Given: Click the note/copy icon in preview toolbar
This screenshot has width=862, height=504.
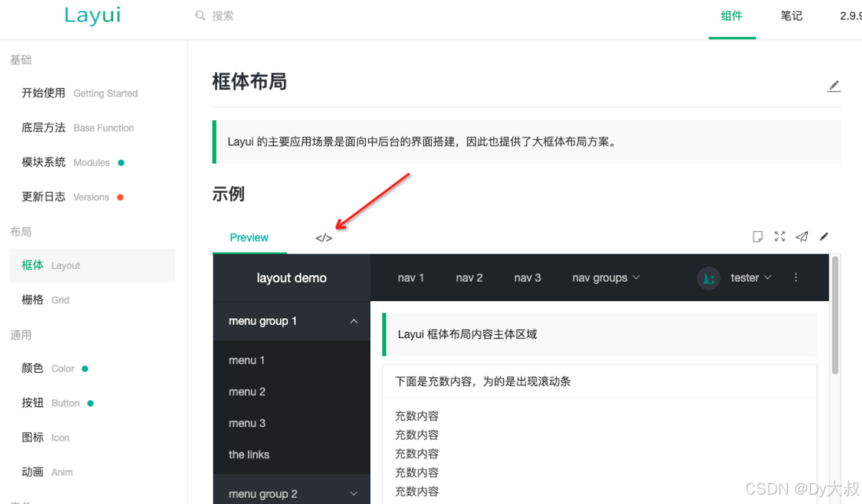Looking at the screenshot, I should pos(758,236).
